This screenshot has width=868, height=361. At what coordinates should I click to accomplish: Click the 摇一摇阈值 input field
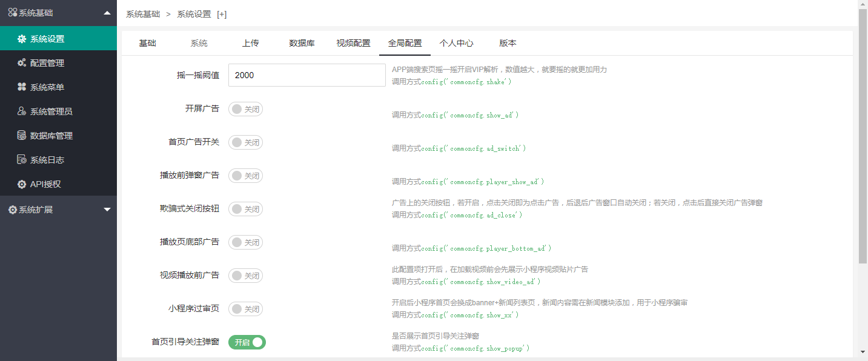click(306, 75)
